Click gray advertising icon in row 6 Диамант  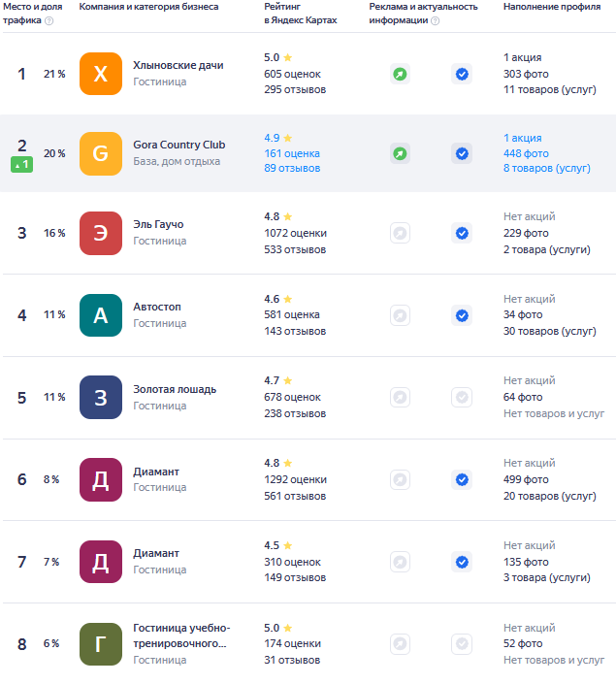coord(400,480)
